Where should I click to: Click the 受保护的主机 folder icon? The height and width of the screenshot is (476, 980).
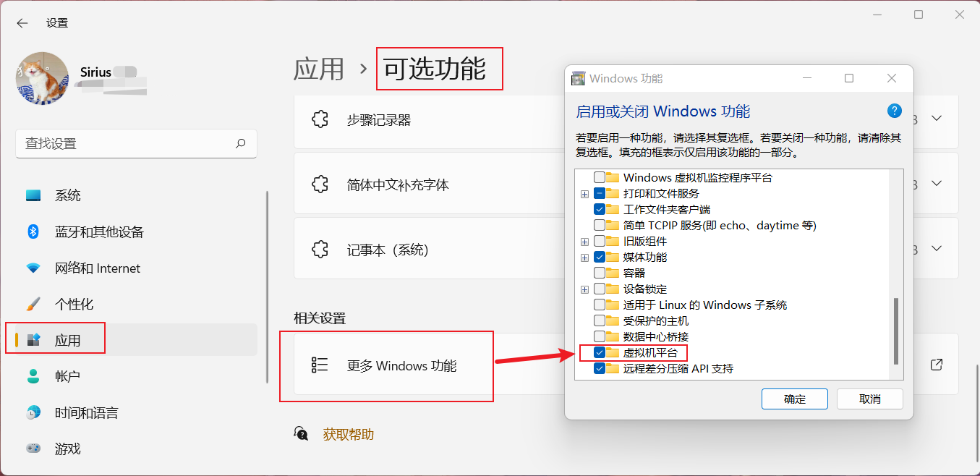(613, 320)
